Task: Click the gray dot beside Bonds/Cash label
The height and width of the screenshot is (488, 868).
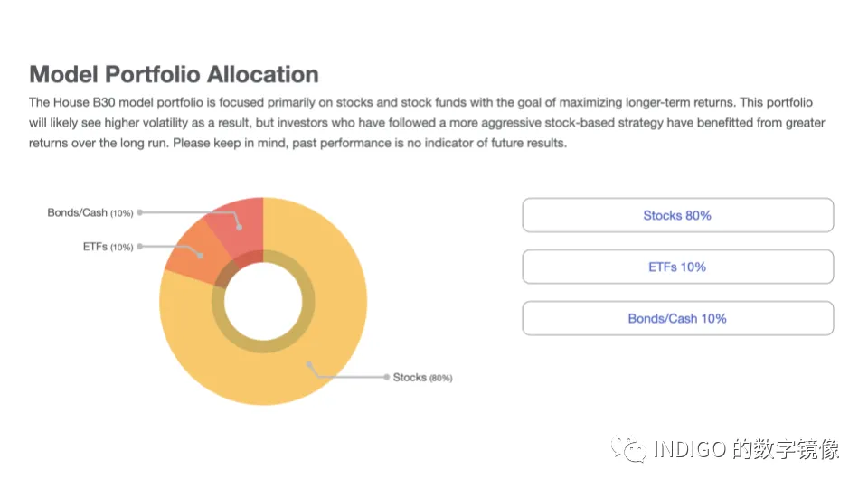Action: point(140,212)
